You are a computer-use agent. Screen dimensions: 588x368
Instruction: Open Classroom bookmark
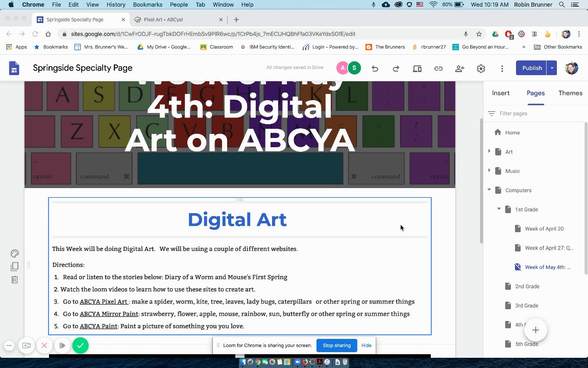pos(217,47)
